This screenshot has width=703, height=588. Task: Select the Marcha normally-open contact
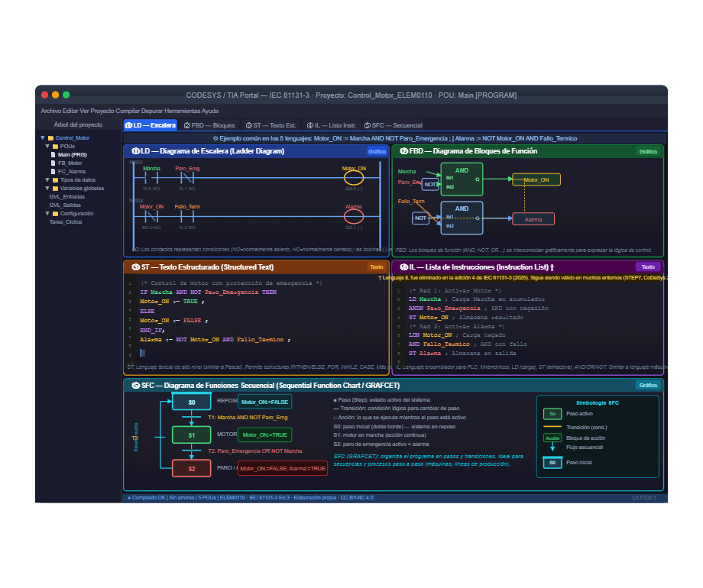click(151, 178)
